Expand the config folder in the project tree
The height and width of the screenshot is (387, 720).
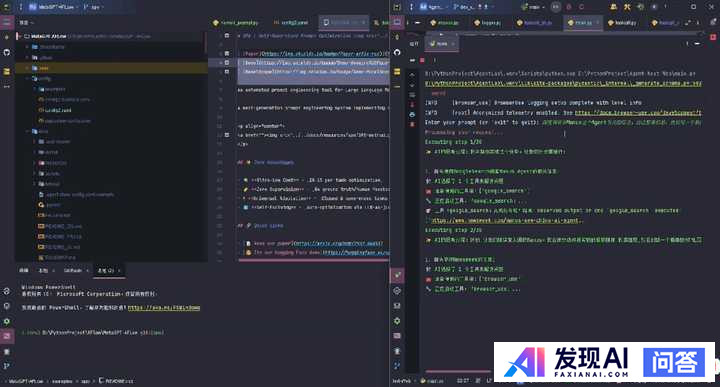(28, 79)
